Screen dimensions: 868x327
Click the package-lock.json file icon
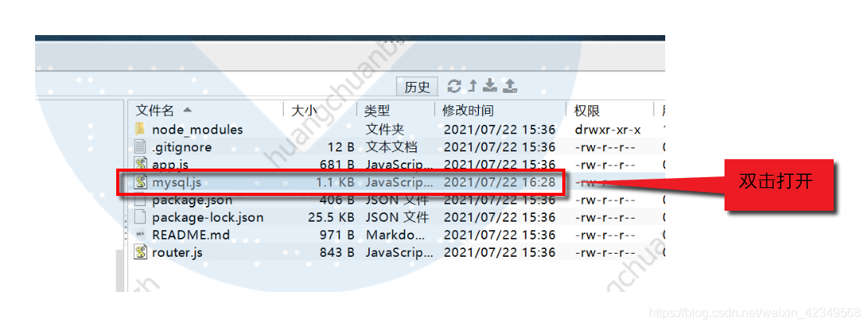point(140,217)
